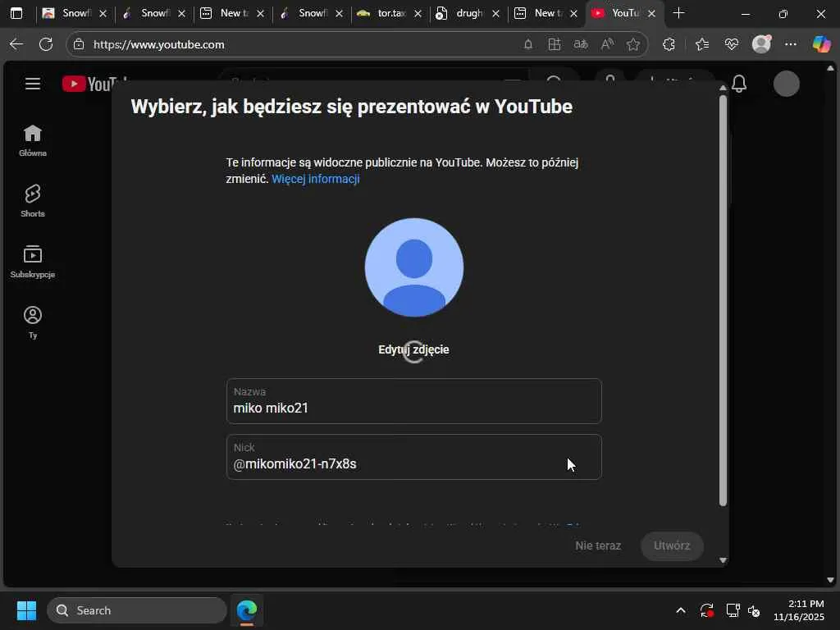
Task: Open the YouTube guide hamburger menu
Action: (33, 84)
